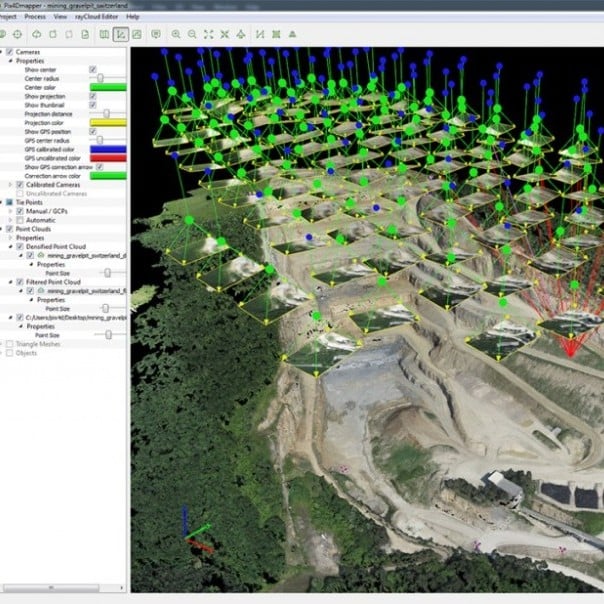Click the zoom in magnifier toolbar icon
The width and height of the screenshot is (604, 604).
[175, 34]
